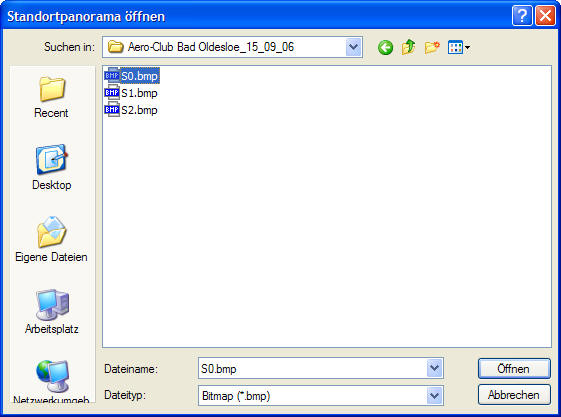The height and width of the screenshot is (417, 561).
Task: Click the green Back navigation arrow icon
Action: click(385, 47)
